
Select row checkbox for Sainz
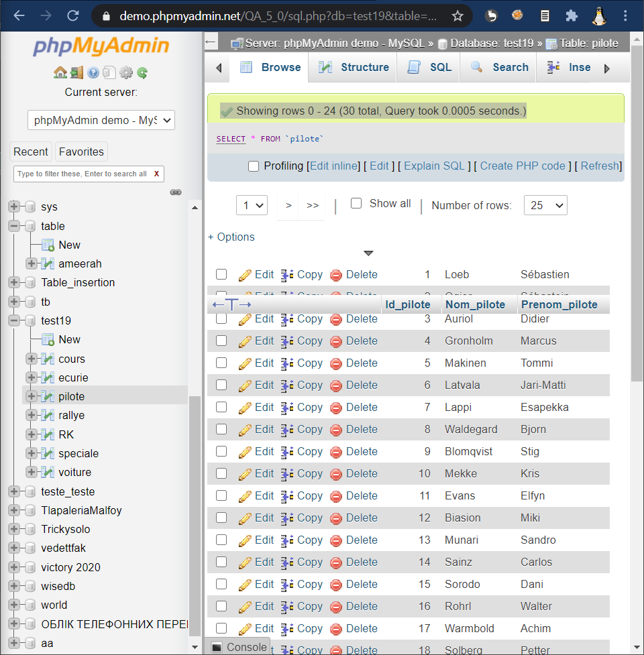pos(221,562)
